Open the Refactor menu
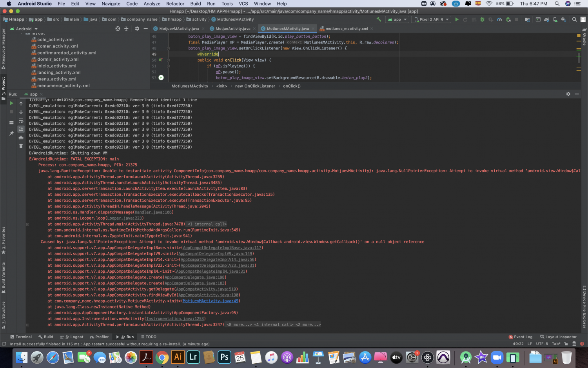This screenshot has height=368, width=588. (x=175, y=4)
